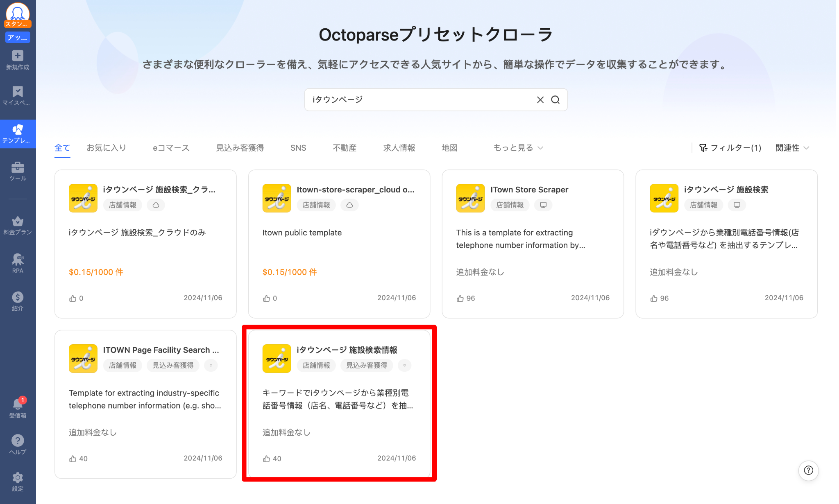The height and width of the screenshot is (504, 839).
Task: Clear the search box with the X
Action: coord(540,99)
